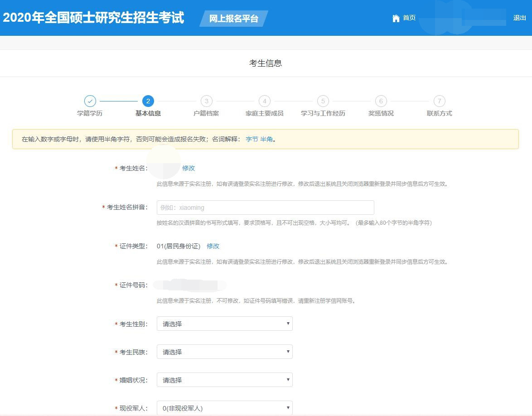532x416 pixels.
Task: Click the completed checkmark on 学籍学历 step
Action: (x=90, y=102)
